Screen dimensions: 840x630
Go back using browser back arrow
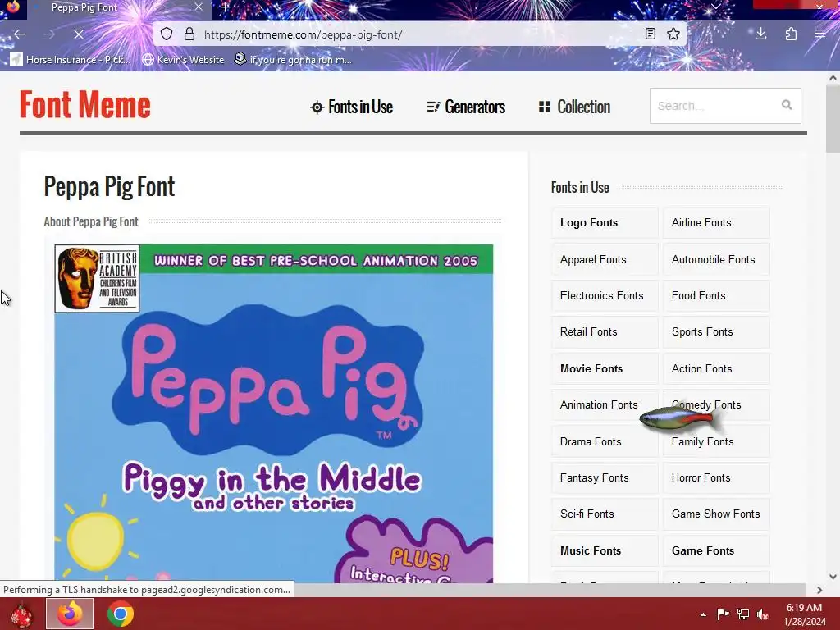(20, 34)
